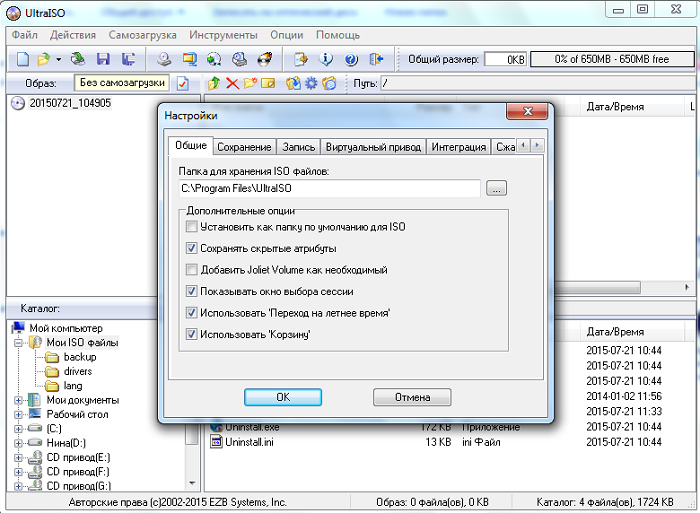This screenshot has width=700, height=513.
Task: Click the Open CD/DVD icon in toolbar
Action: click(79, 59)
